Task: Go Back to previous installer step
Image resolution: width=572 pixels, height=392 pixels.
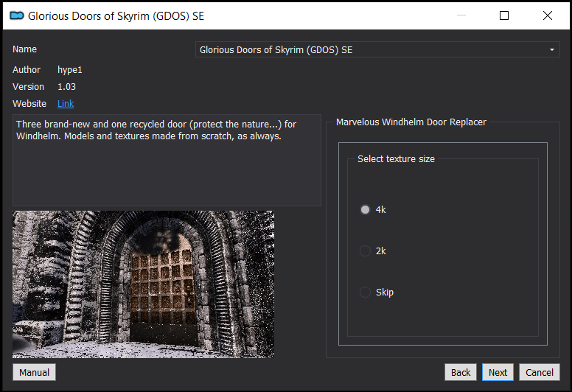Action: point(461,372)
